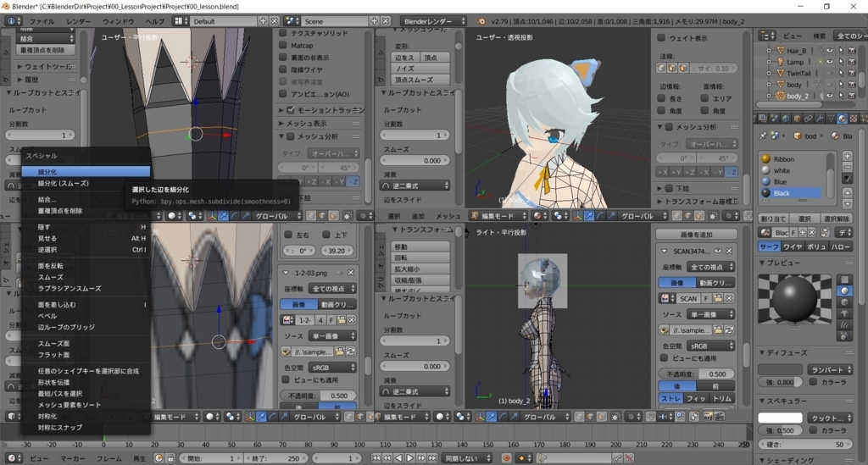
Task: Open the 同期しない sync dropdown in timeline
Action: point(468,458)
